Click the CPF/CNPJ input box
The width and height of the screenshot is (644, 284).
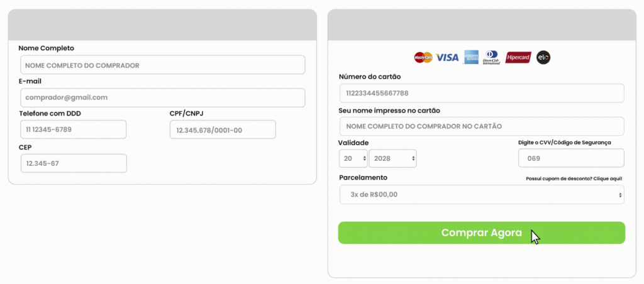[223, 130]
